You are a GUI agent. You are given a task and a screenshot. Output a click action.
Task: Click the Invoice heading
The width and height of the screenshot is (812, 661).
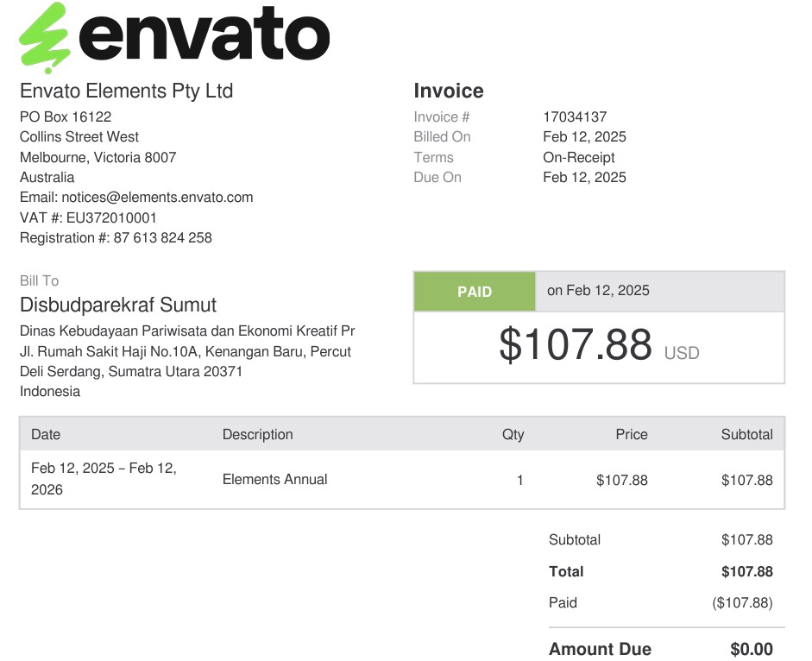pos(449,91)
